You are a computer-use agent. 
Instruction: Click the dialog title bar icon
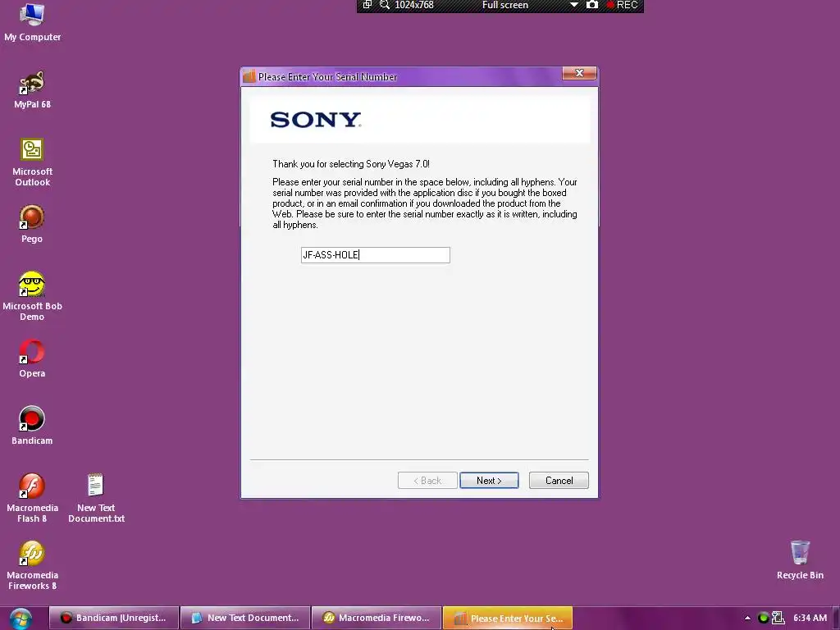coord(249,76)
